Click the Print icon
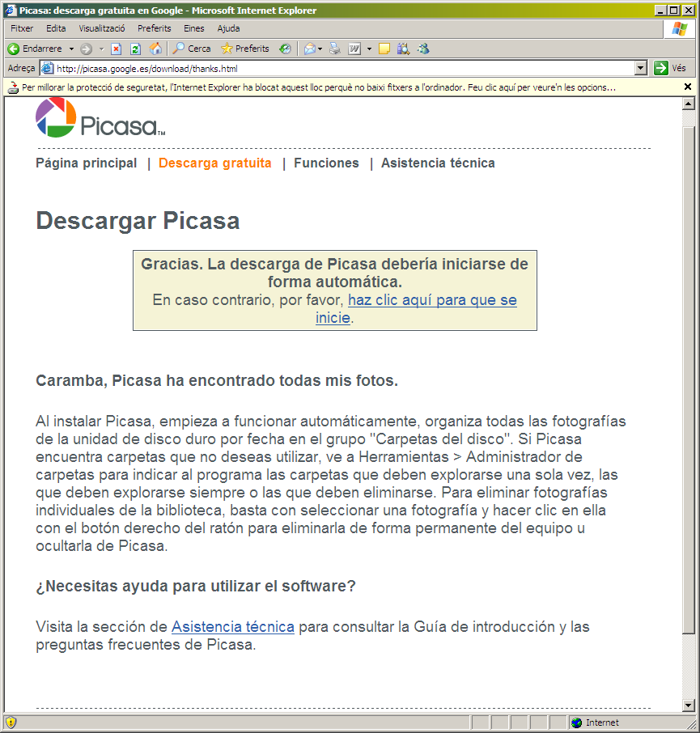 (x=335, y=49)
